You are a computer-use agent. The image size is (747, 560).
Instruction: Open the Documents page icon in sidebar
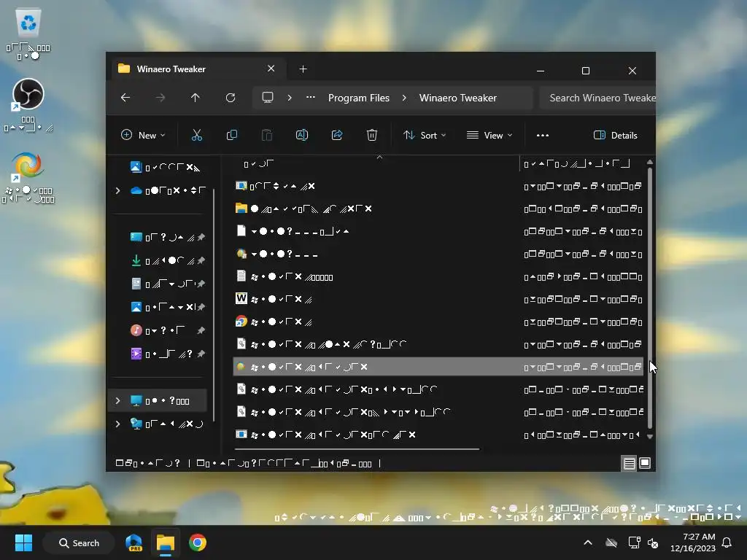tap(136, 284)
